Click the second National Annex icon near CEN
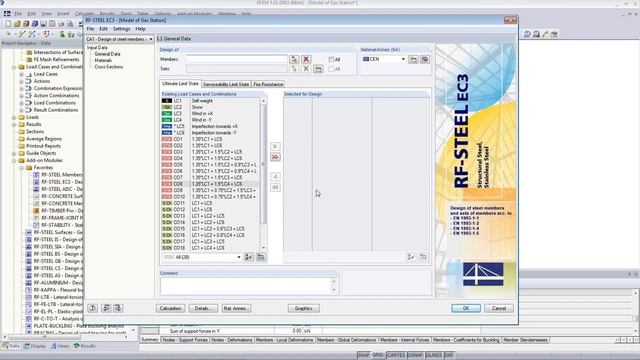640x360 pixels. pyautogui.click(x=425, y=60)
